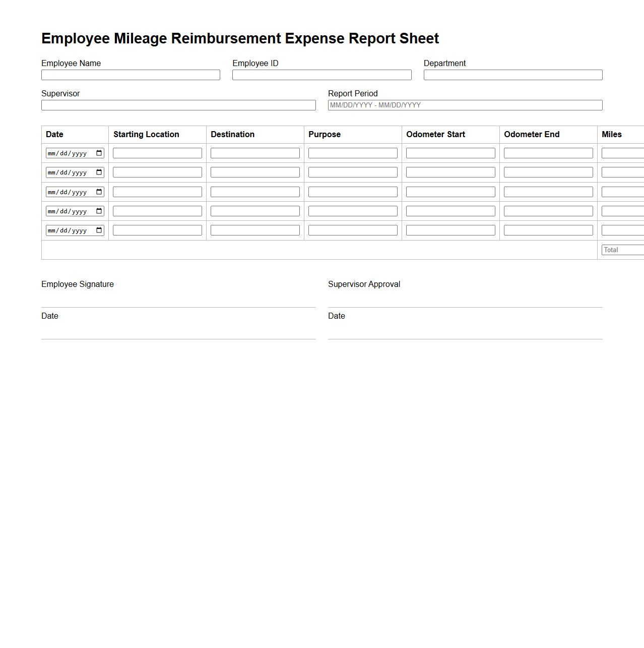Click the Report Period input field
Viewport: 644px width, 648px height.
pyautogui.click(x=465, y=105)
